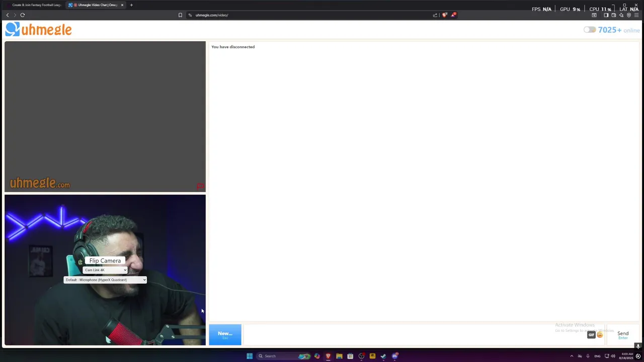Open the emoji picker
This screenshot has height=362, width=644.
600,335
